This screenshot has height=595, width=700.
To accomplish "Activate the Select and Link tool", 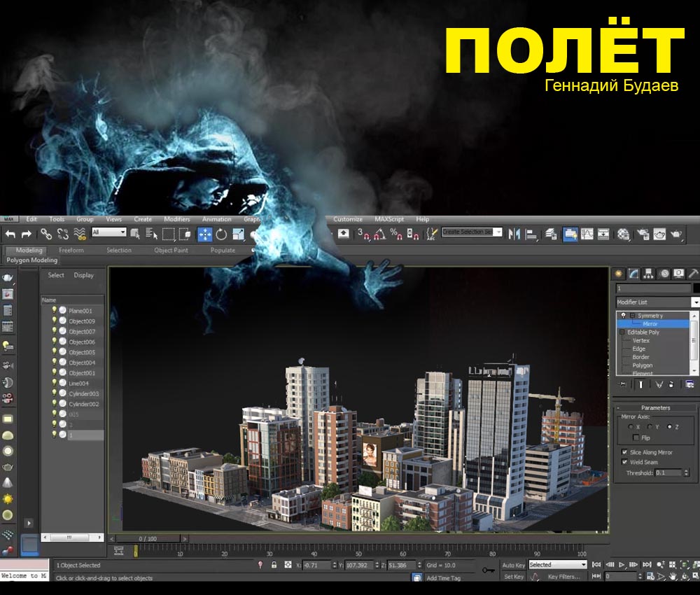I will point(46,234).
